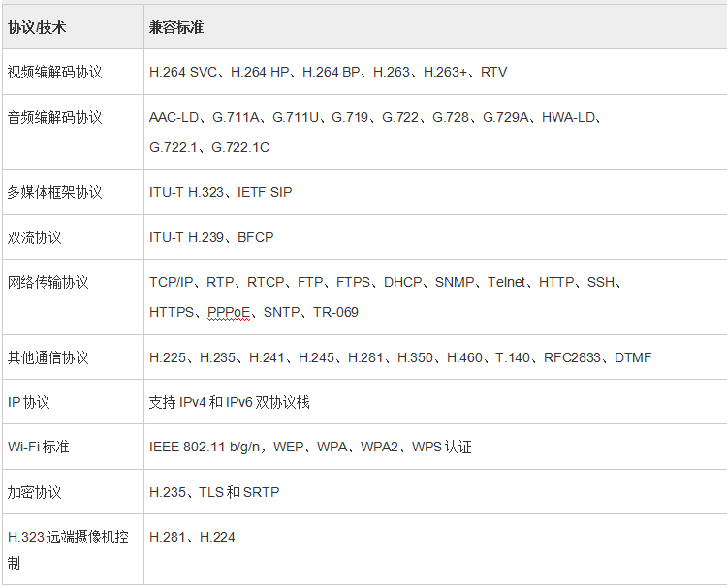Select the 其他通信协议 row label
This screenshot has width=727, height=588.
click(x=47, y=357)
